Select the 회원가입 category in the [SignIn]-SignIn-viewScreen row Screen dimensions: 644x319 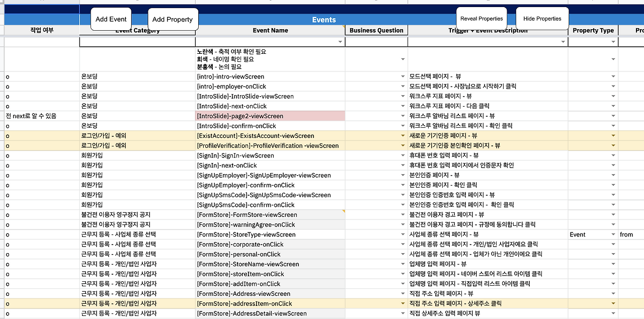tap(137, 156)
